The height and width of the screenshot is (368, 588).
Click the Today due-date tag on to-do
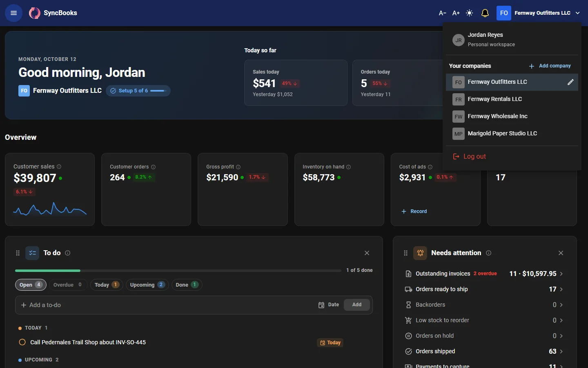[x=330, y=343]
